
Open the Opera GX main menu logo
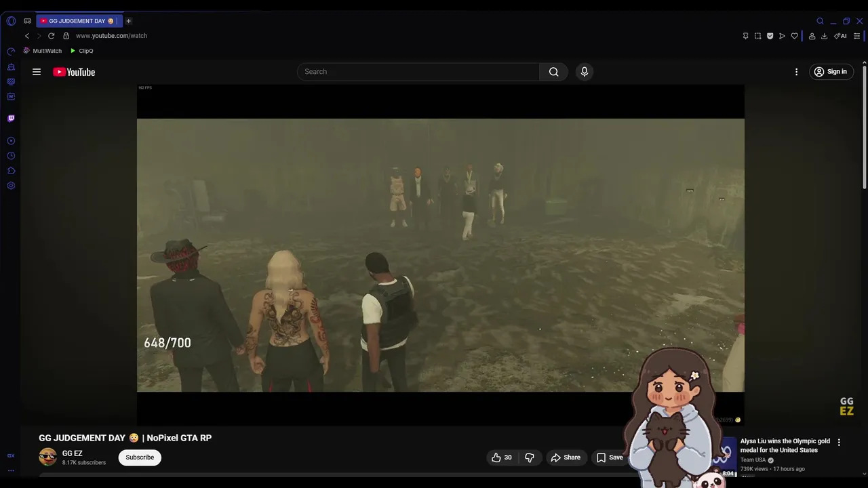point(11,21)
